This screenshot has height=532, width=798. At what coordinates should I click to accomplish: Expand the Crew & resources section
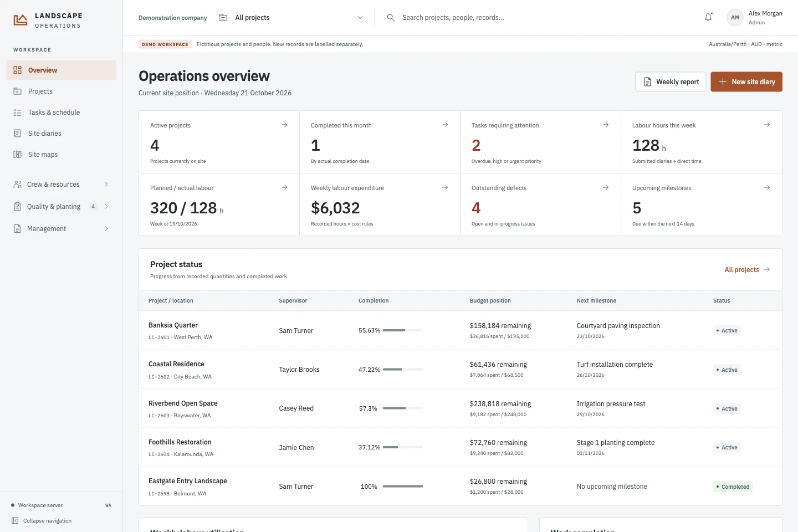pyautogui.click(x=61, y=185)
